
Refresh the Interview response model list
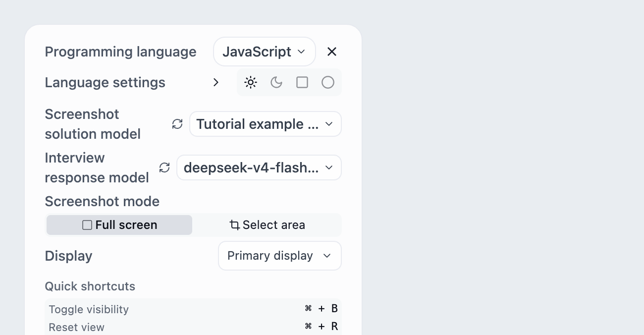(x=164, y=167)
